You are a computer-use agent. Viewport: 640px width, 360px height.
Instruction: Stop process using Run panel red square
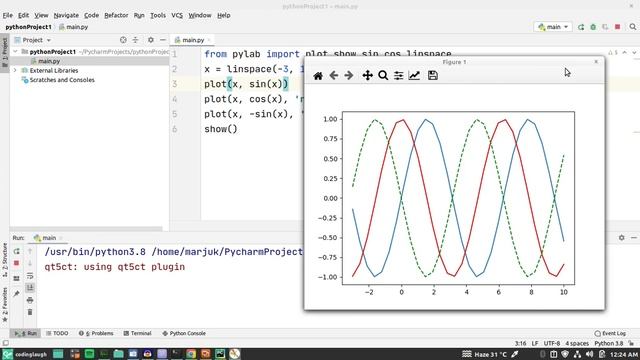16,263
